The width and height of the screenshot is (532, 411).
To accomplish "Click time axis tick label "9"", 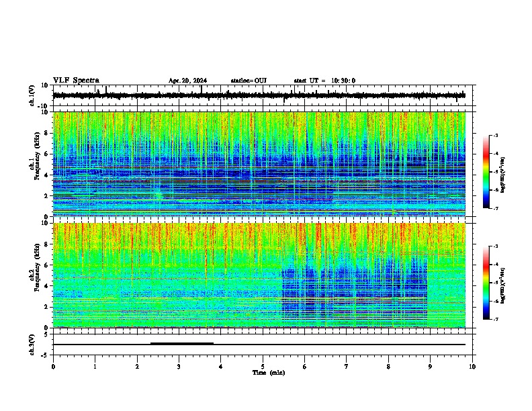I will (430, 367).
